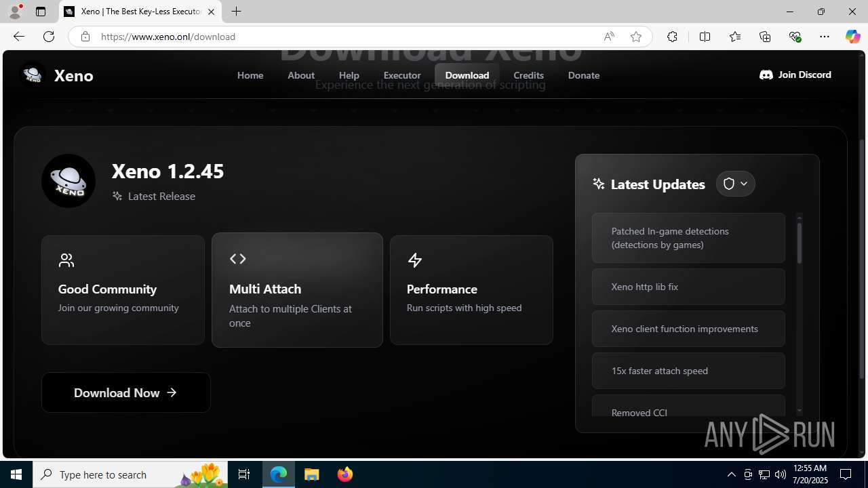Click the Performance feature card
This screenshot has width=868, height=488.
(471, 290)
